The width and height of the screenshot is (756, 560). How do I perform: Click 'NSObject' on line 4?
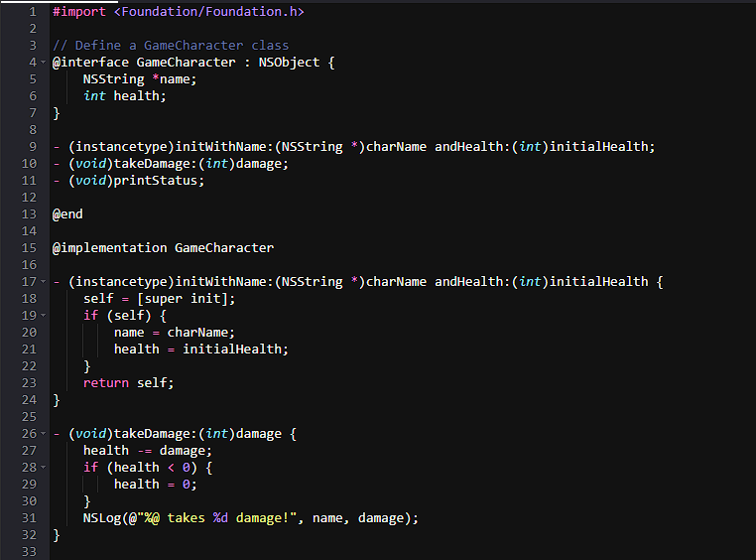pos(289,63)
